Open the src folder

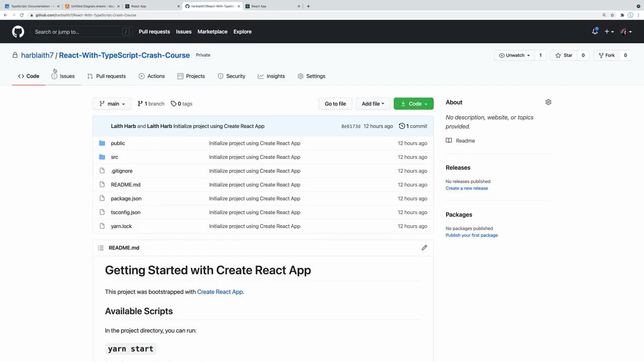point(114,157)
